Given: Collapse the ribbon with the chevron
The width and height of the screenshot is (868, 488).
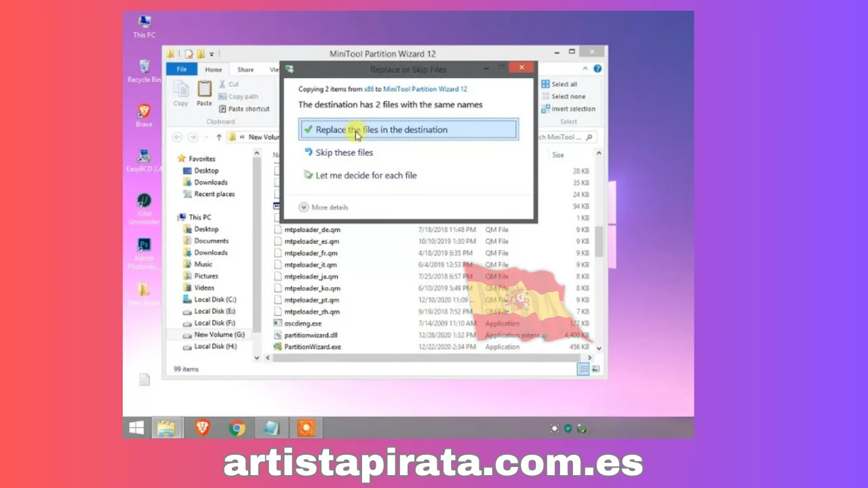Looking at the screenshot, I should (585, 68).
